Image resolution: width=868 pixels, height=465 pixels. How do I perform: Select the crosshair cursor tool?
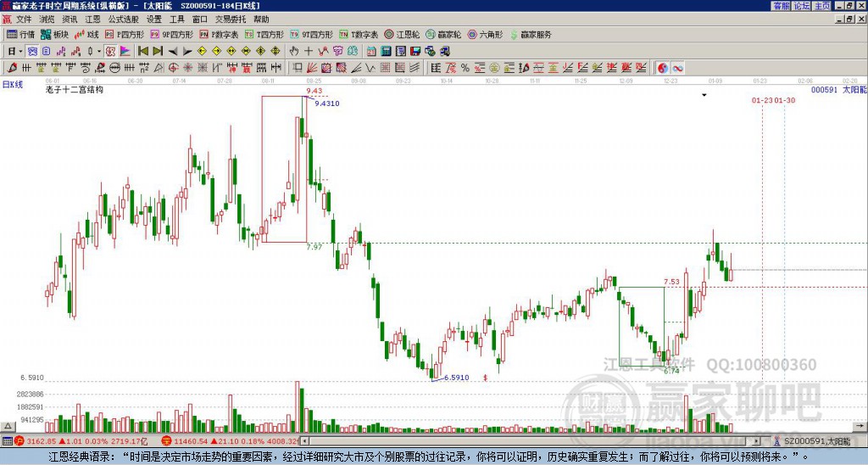tap(309, 52)
